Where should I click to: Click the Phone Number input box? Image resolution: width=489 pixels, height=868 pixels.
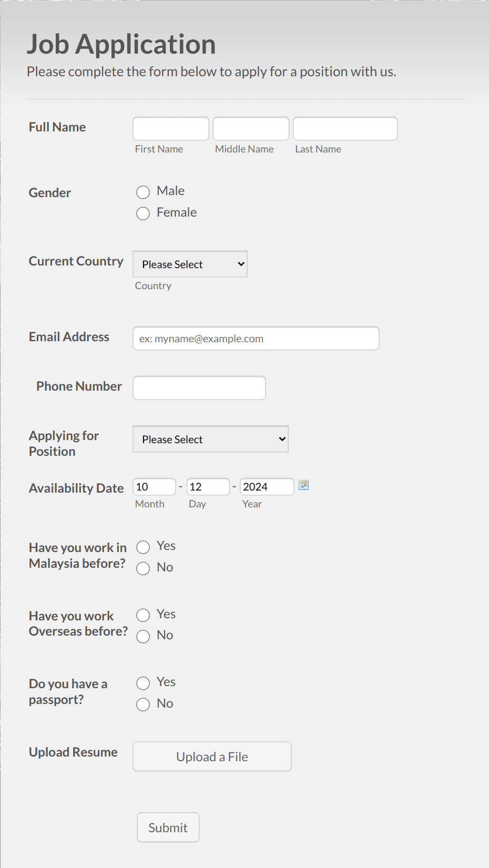[x=199, y=388]
